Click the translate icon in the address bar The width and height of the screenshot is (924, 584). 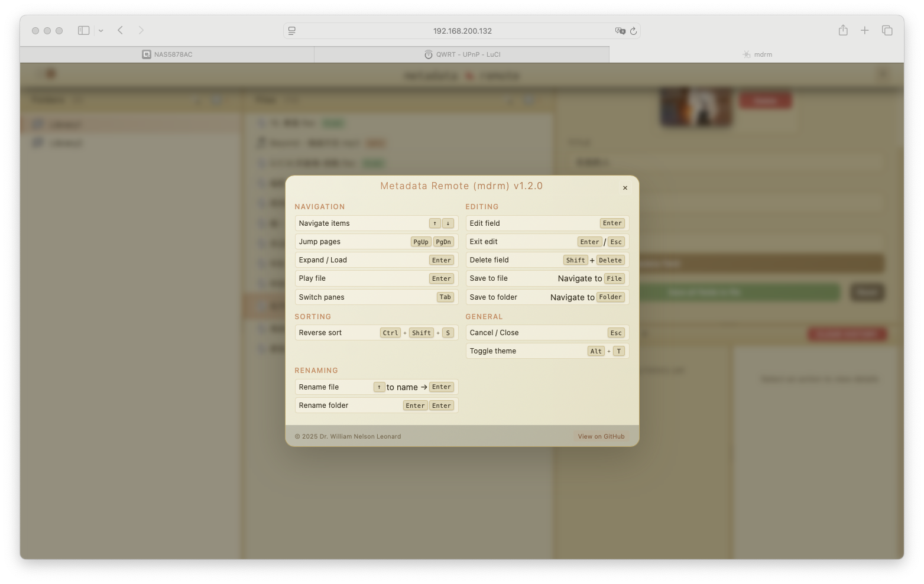(x=620, y=31)
